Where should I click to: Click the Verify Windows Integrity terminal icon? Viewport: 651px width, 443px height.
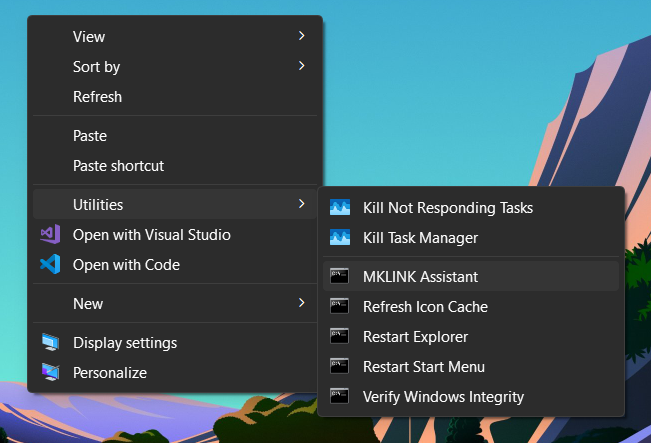340,397
